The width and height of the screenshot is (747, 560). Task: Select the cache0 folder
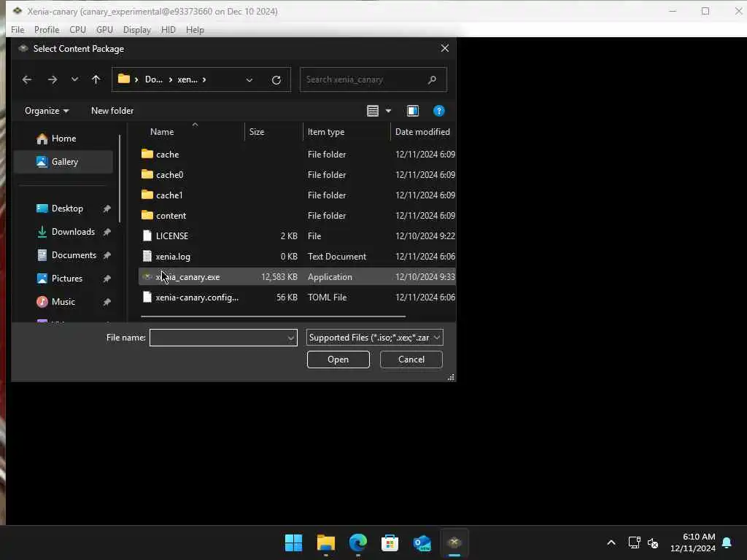point(297,175)
